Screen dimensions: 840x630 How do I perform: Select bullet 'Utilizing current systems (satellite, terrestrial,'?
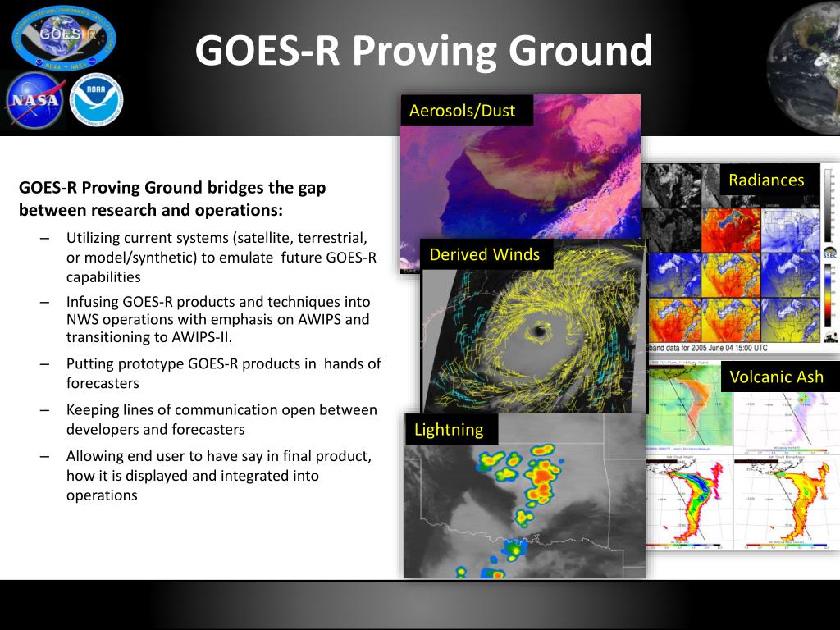(217, 238)
